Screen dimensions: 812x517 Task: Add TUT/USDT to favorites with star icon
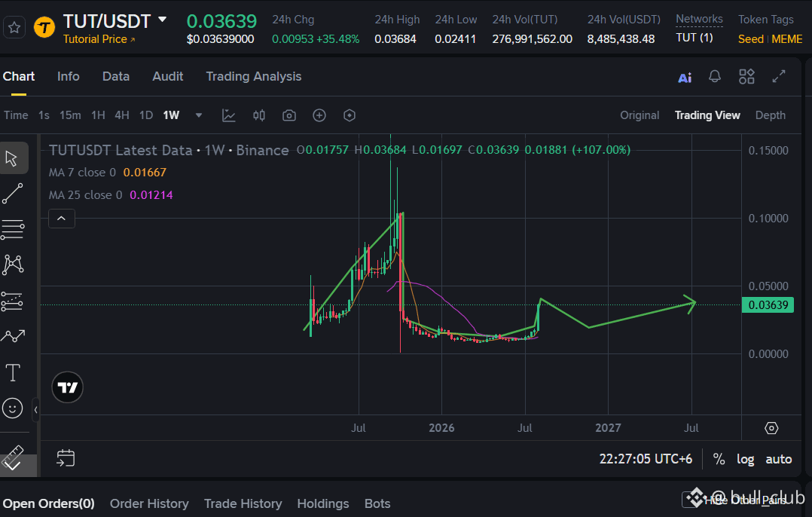[x=14, y=27]
